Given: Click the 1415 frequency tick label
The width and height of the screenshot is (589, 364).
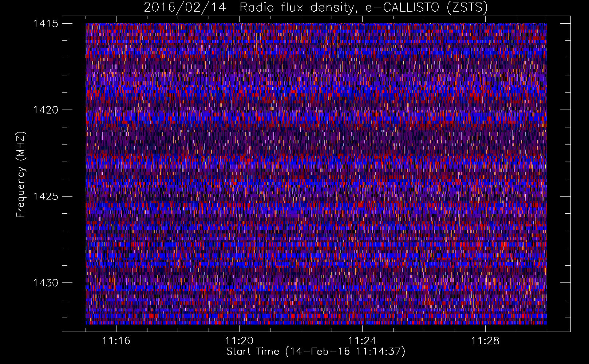Looking at the screenshot, I should (x=46, y=24).
